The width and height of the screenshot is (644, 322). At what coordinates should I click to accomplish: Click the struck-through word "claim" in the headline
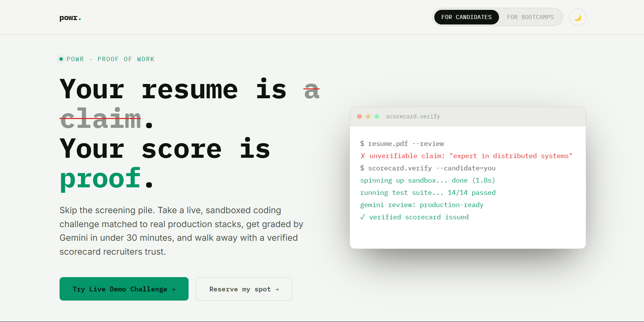click(x=100, y=119)
